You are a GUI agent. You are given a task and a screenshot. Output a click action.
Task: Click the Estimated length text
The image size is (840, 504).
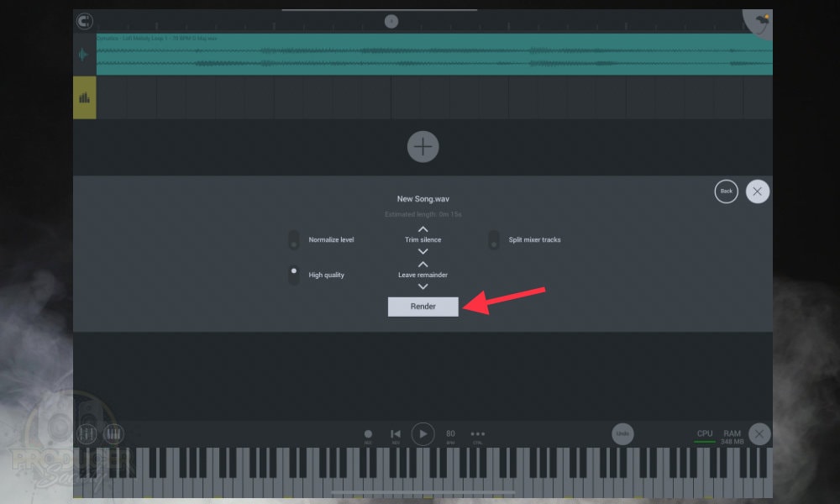423,214
